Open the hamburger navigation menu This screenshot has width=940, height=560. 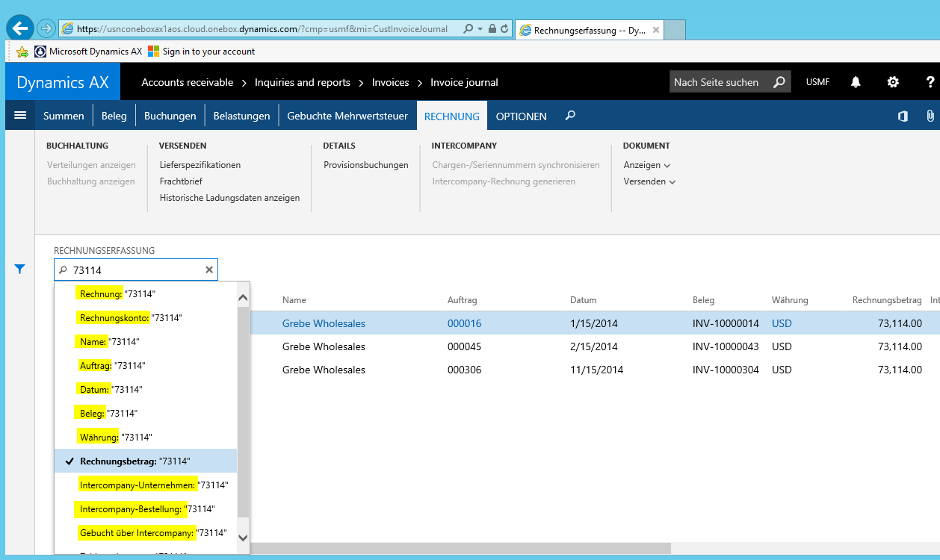pos(20,115)
